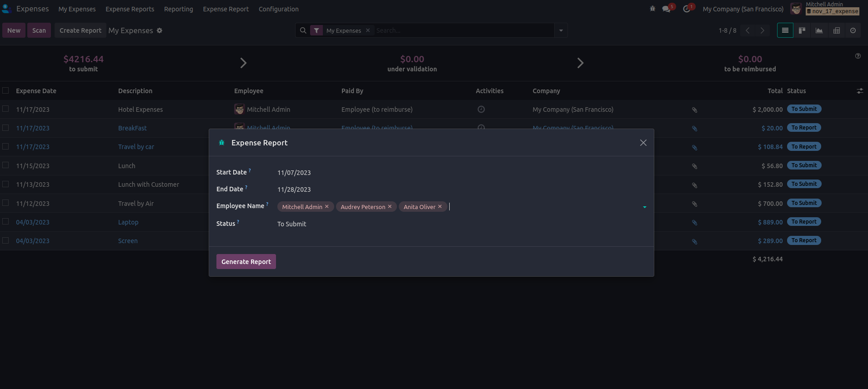Open the Mitchell Admin user menu

point(825,8)
